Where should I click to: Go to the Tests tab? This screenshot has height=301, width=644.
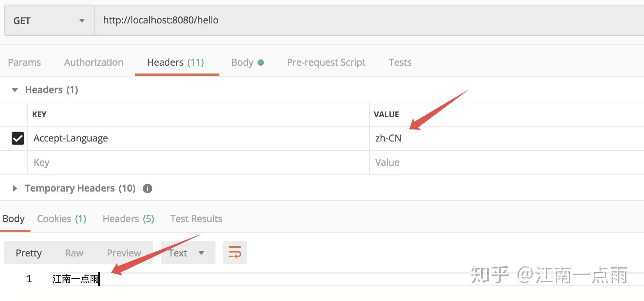[400, 63]
